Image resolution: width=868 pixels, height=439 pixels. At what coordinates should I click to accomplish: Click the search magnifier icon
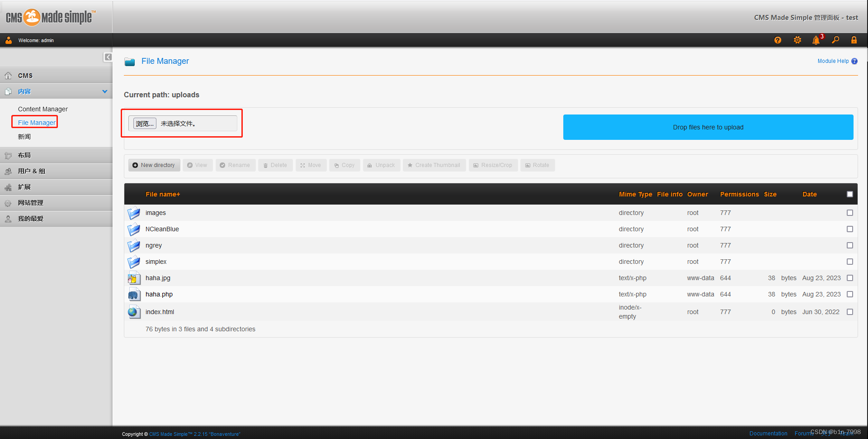click(x=835, y=40)
